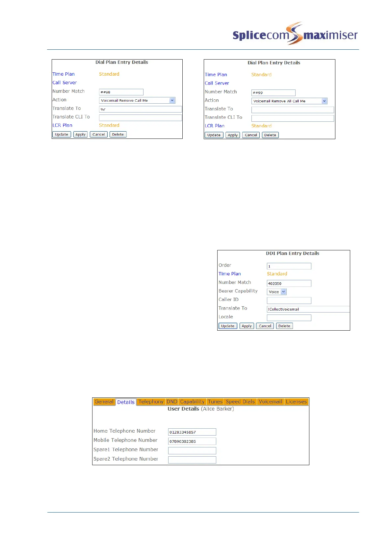The height and width of the screenshot is (554, 392).
Task: Select the Details tab
Action: [126, 402]
